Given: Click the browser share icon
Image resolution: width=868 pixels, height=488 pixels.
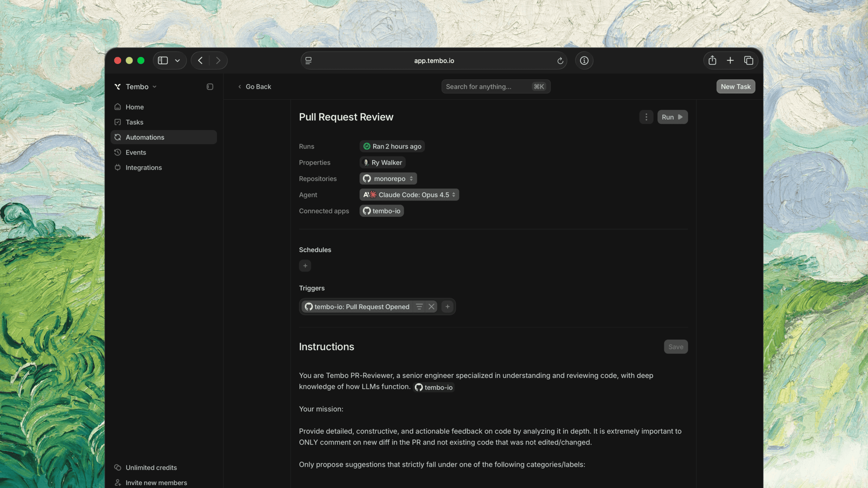Looking at the screenshot, I should pyautogui.click(x=712, y=60).
